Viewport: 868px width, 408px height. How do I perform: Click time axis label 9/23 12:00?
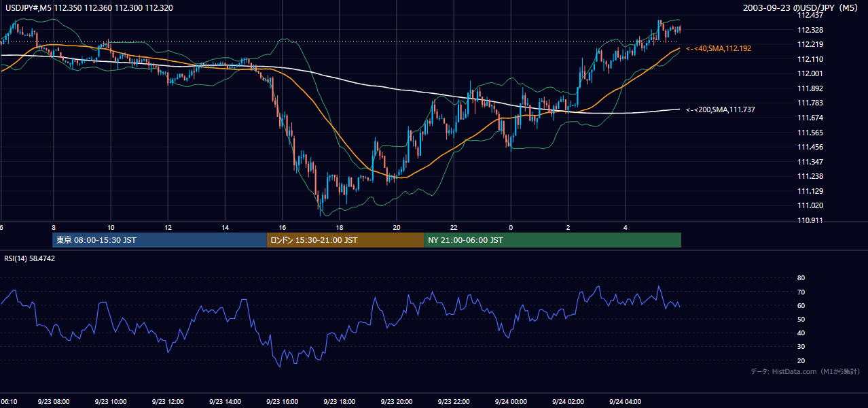pyautogui.click(x=167, y=402)
